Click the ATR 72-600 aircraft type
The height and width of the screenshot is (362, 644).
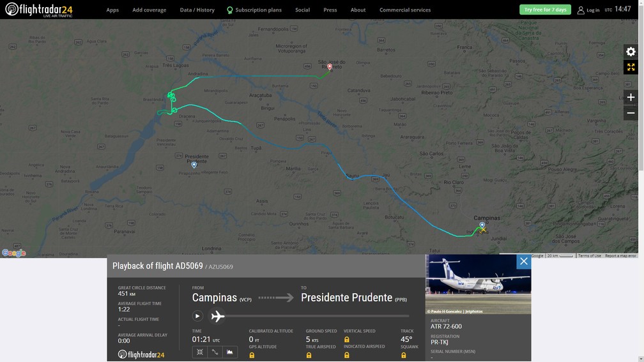pyautogui.click(x=446, y=327)
